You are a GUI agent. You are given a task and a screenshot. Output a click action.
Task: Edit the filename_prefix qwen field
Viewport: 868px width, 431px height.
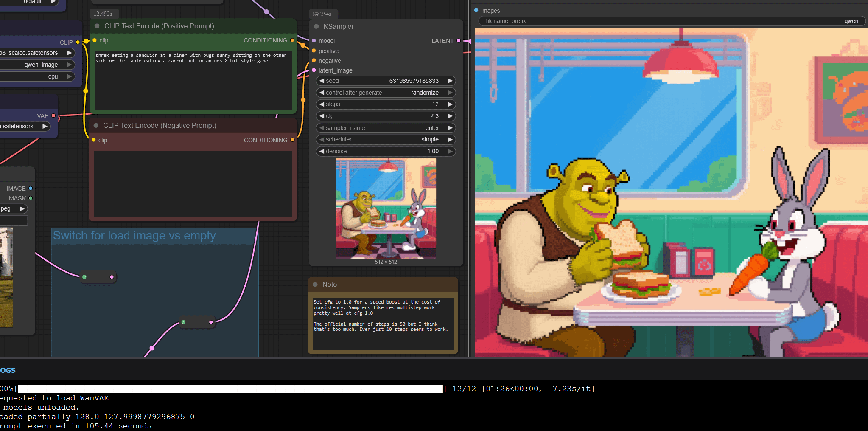[672, 21]
